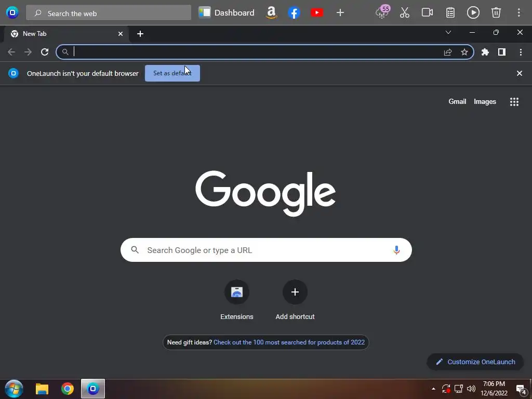Open the browser three-dot menu
The image size is (532, 399).
pyautogui.click(x=521, y=52)
